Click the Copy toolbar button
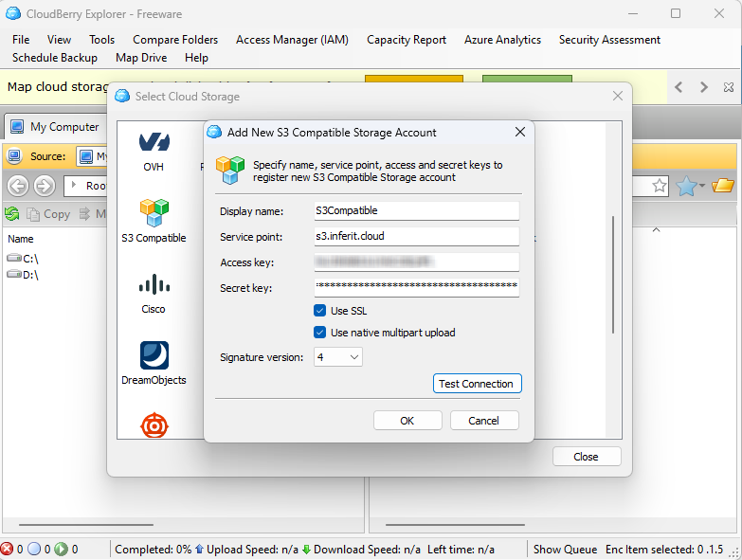The image size is (742, 560). (x=48, y=214)
